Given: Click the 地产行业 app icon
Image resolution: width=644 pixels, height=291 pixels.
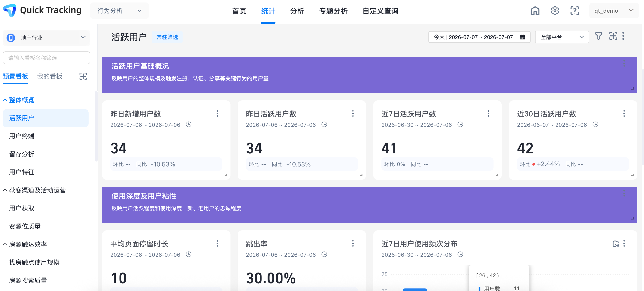Looking at the screenshot, I should (11, 38).
